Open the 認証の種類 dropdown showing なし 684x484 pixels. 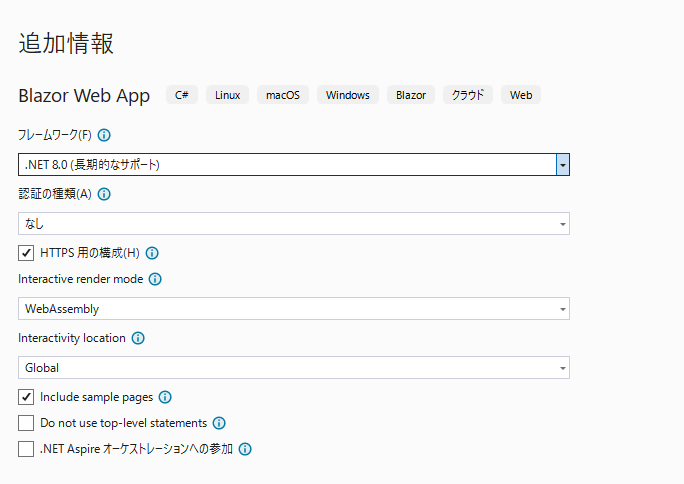tap(294, 224)
